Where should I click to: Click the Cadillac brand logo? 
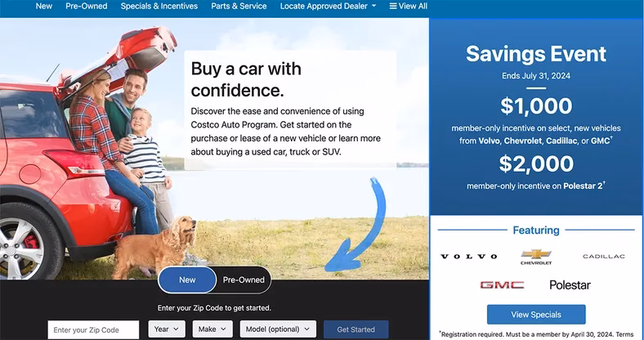click(603, 257)
